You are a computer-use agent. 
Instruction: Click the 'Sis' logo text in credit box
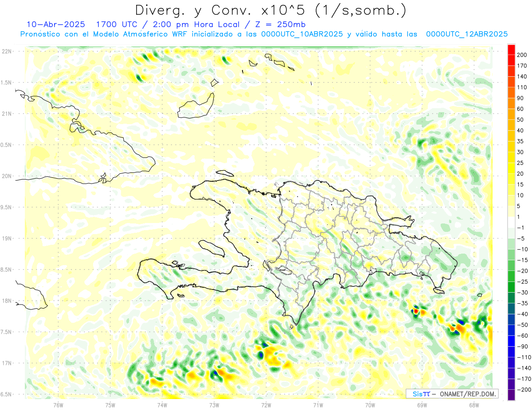tap(417, 394)
